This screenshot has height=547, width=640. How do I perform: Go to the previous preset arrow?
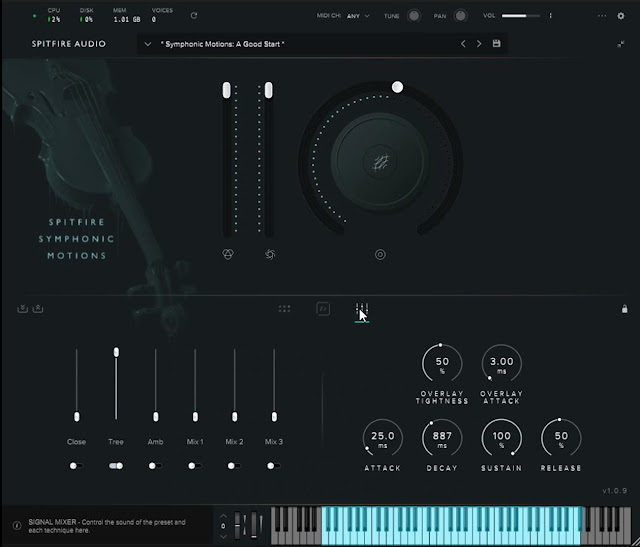click(x=463, y=44)
